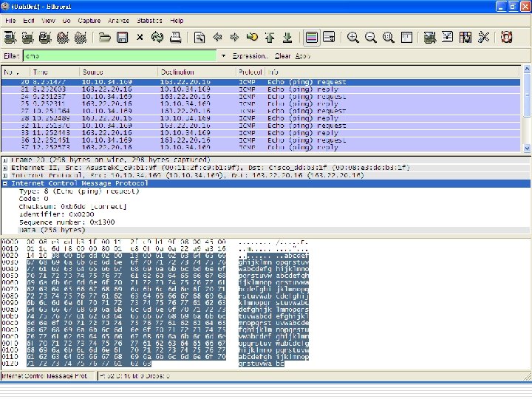Click the Print packets icon
This screenshot has height=399, width=532.
[x=175, y=37]
